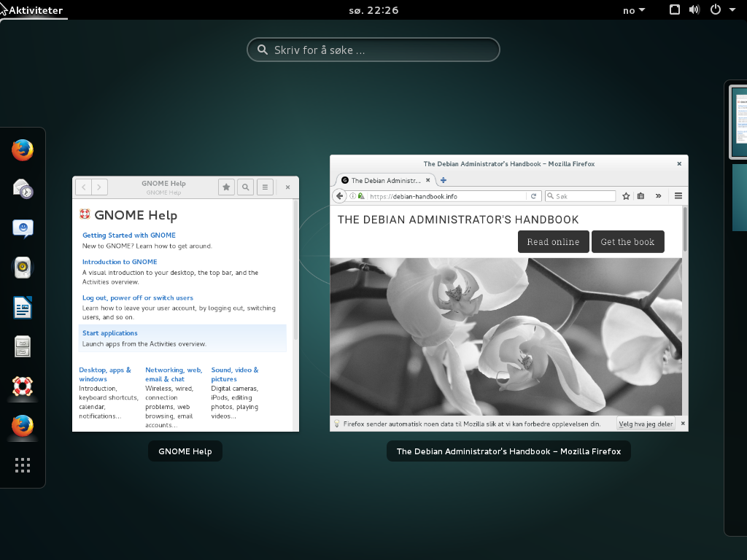The height and width of the screenshot is (560, 747).
Task: Click power icon in top bar
Action: click(715, 9)
